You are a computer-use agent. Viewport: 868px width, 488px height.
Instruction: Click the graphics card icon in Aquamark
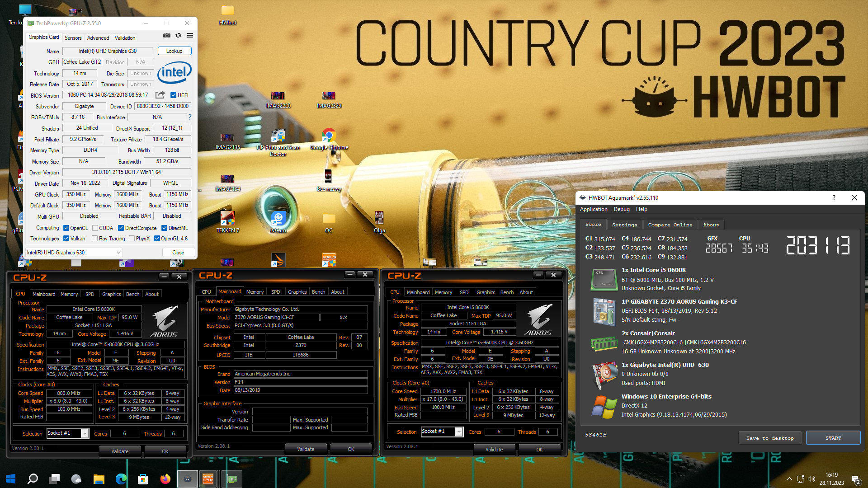pyautogui.click(x=604, y=375)
